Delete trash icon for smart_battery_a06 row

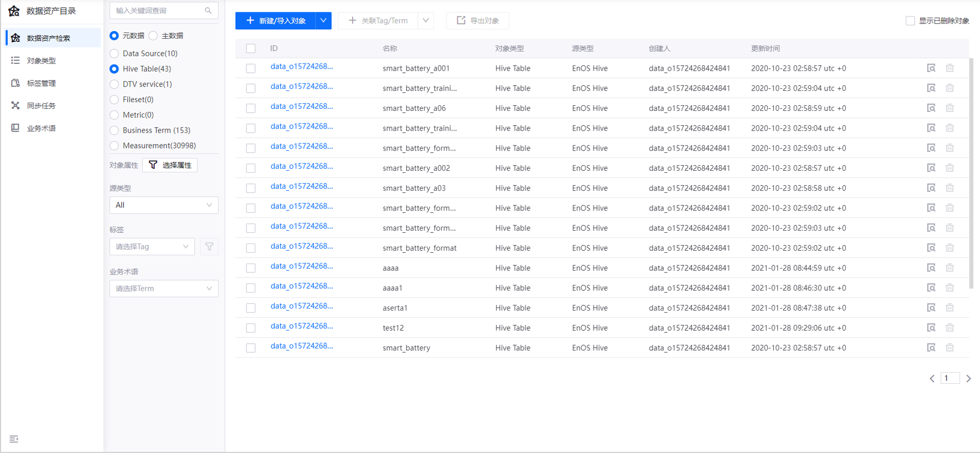[x=950, y=108]
